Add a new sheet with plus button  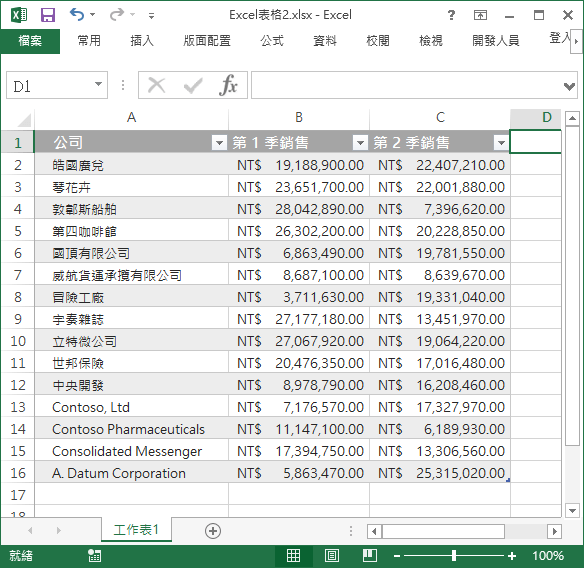click(213, 531)
